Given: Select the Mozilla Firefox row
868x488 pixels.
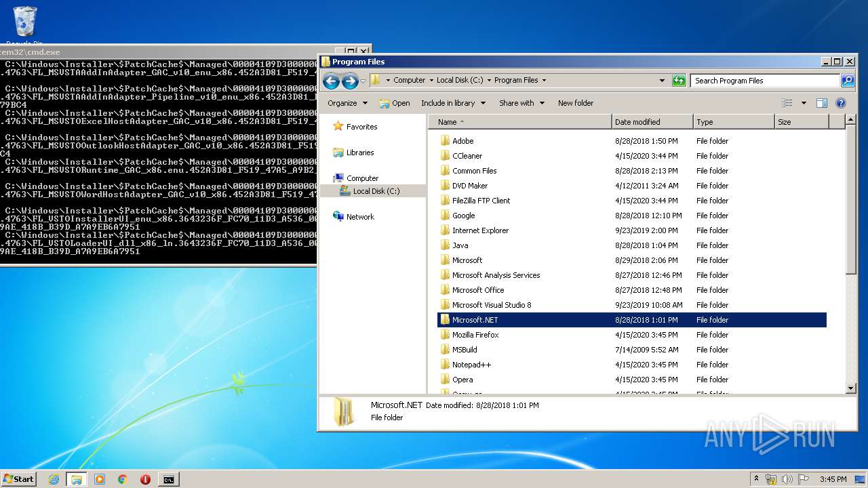Looking at the screenshot, I should [632, 335].
